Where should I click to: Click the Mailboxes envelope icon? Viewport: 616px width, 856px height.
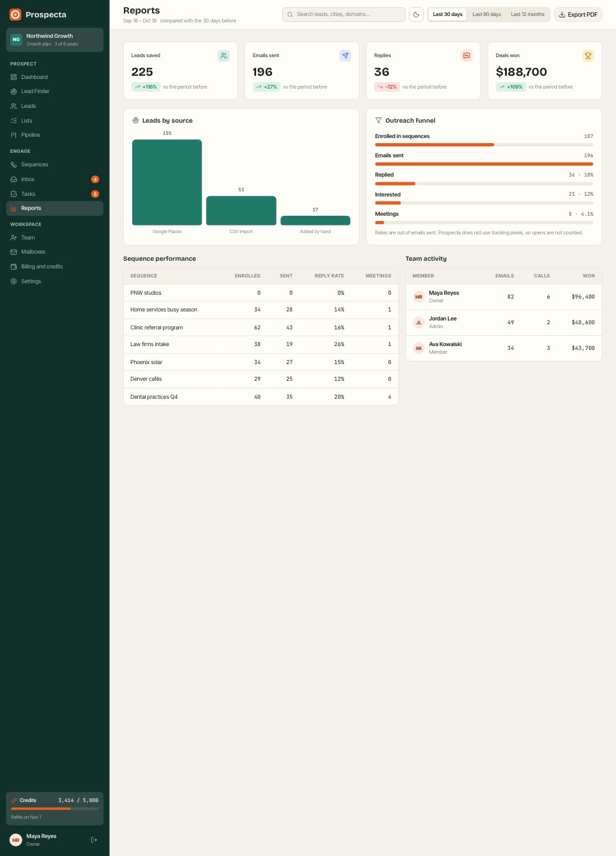(x=13, y=252)
